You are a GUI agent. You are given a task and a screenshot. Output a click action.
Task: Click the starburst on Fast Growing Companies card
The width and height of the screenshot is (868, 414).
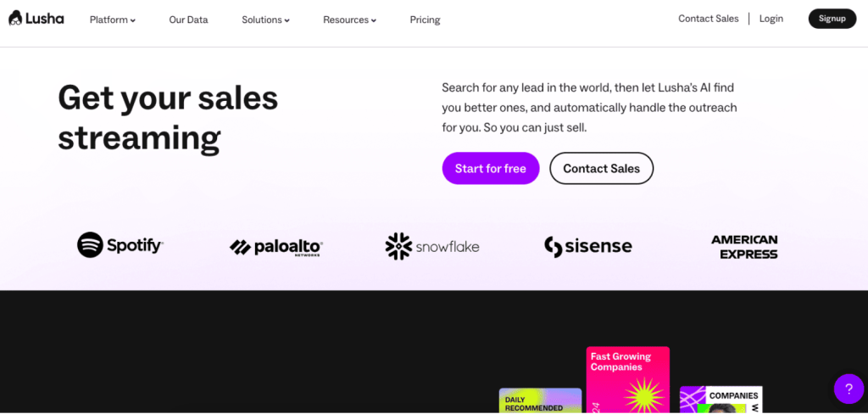coord(644,395)
